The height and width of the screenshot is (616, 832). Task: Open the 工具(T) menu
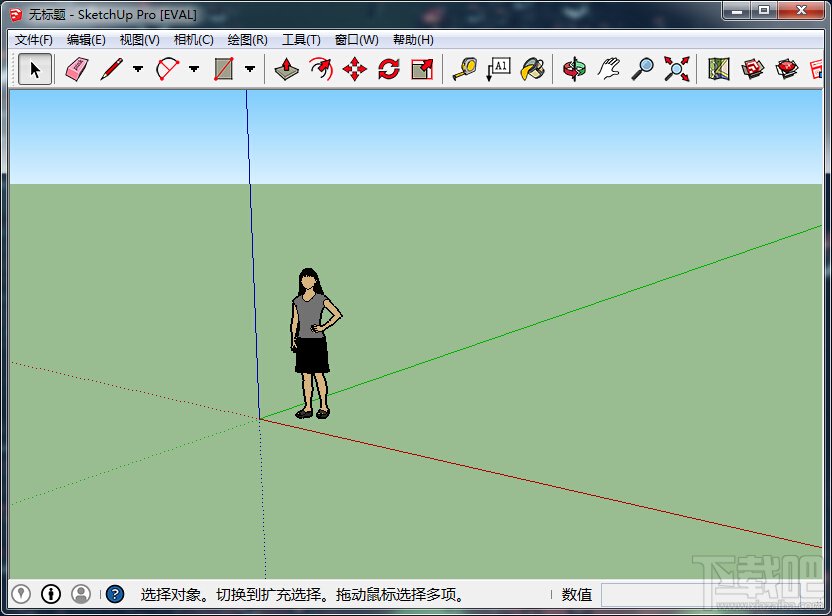pyautogui.click(x=301, y=40)
